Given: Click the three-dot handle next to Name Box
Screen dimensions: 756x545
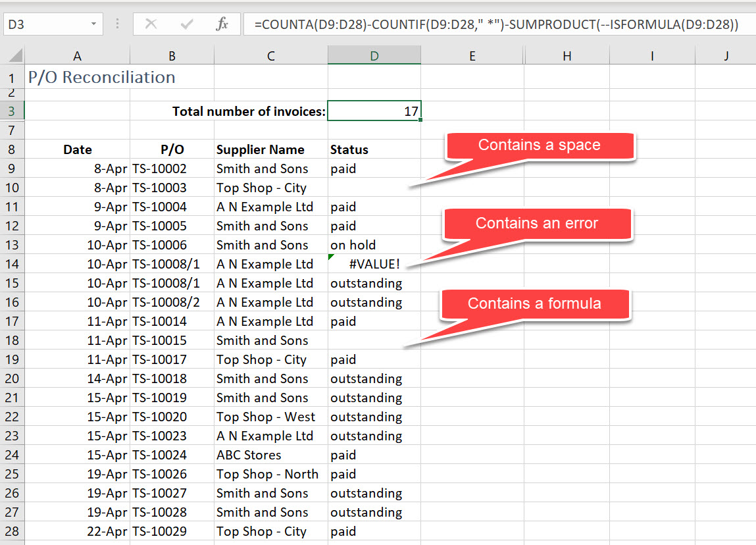Looking at the screenshot, I should [118, 24].
